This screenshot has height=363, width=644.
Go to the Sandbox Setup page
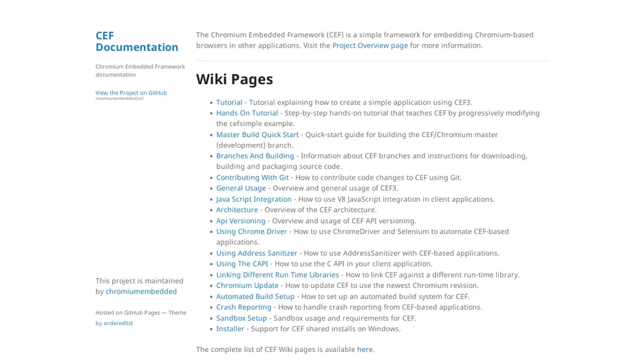click(241, 319)
